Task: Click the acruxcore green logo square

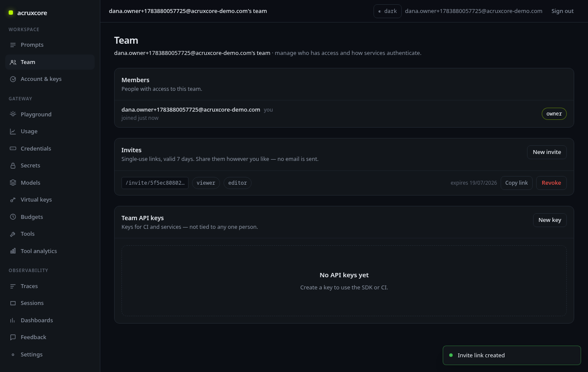Action: [x=11, y=13]
